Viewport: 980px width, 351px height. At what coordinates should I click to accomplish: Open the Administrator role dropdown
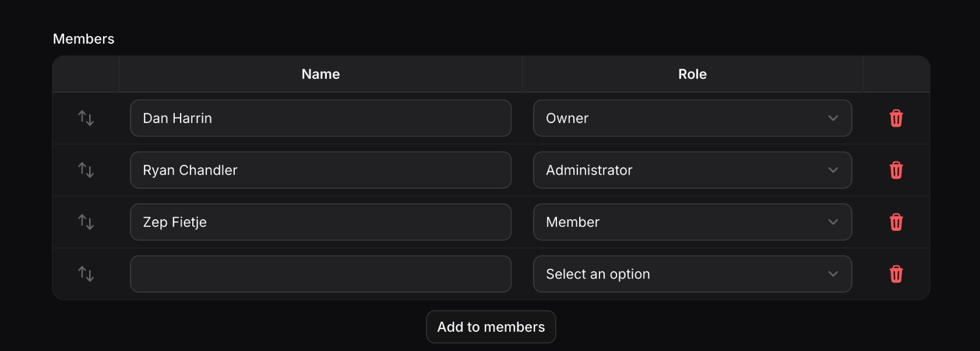coord(692,170)
